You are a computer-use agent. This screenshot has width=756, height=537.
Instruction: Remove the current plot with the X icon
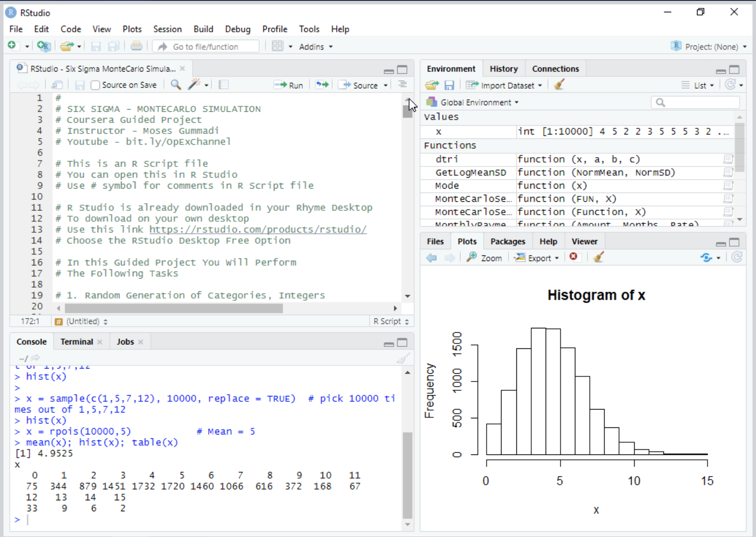[574, 257]
